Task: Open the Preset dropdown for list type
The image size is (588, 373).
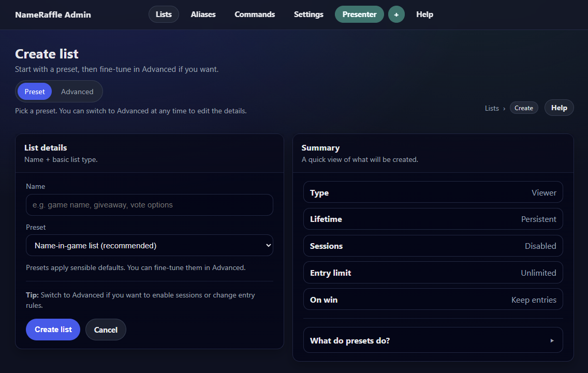Action: click(x=149, y=245)
